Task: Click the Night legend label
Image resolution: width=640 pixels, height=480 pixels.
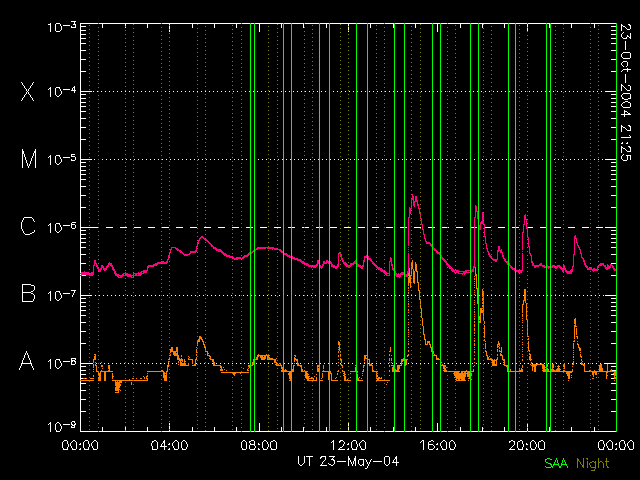Action: 593,464
